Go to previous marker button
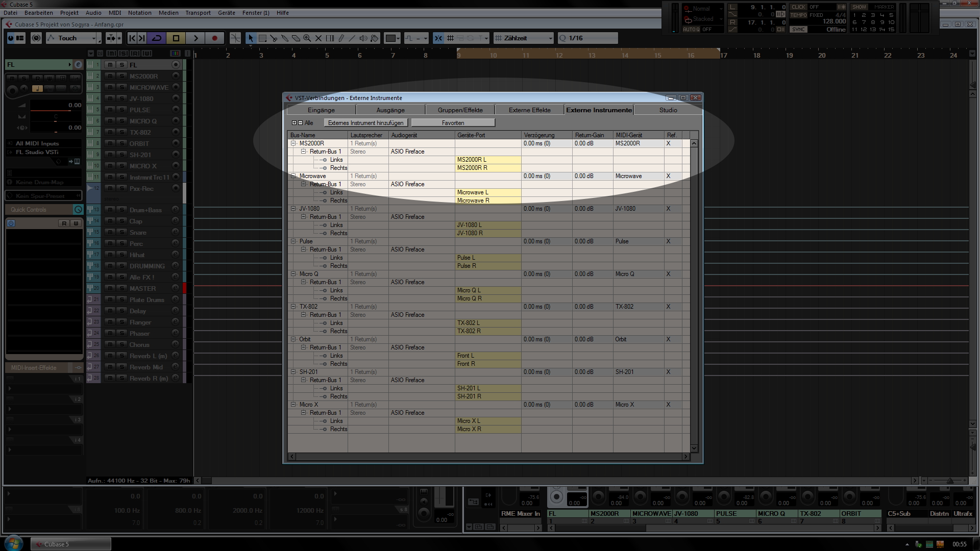Viewport: 980px width, 551px height. click(132, 38)
